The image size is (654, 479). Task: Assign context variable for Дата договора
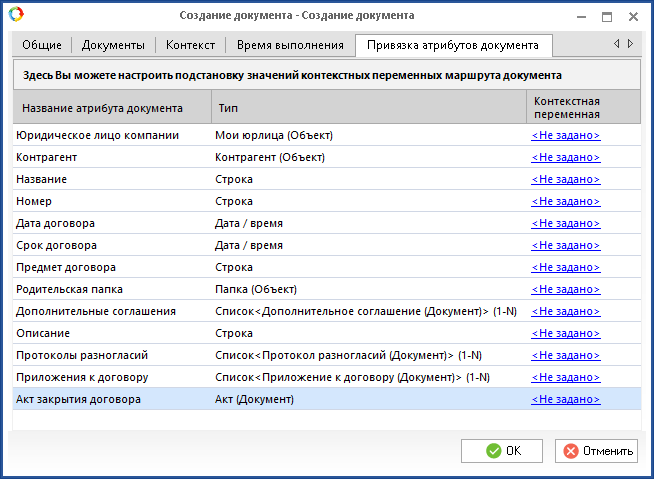coord(565,223)
